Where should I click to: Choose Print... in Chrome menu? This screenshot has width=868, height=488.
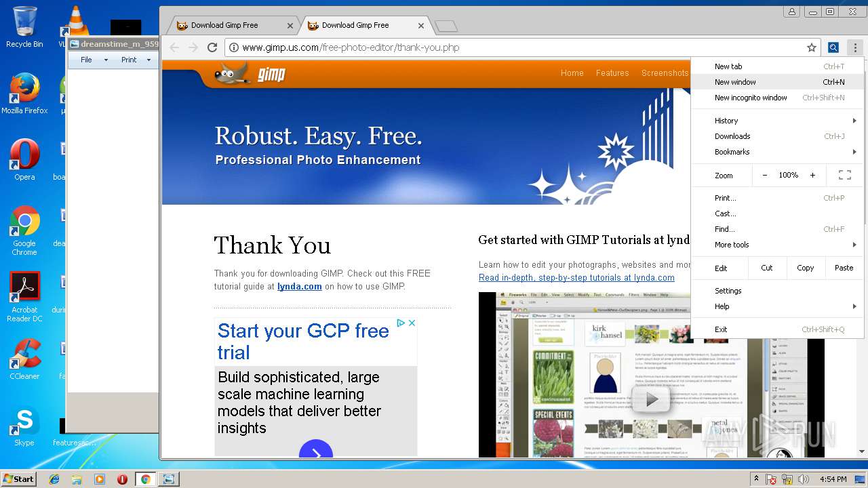coord(778,198)
